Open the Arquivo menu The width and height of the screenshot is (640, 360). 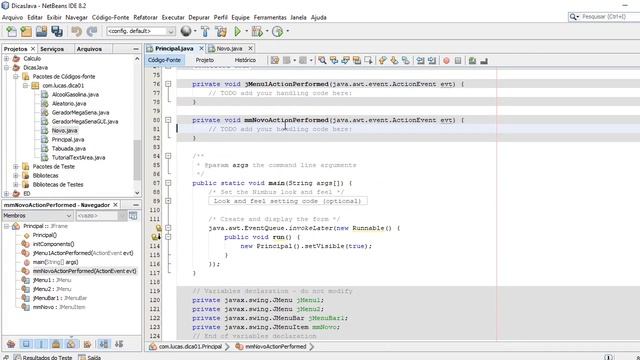[12, 17]
